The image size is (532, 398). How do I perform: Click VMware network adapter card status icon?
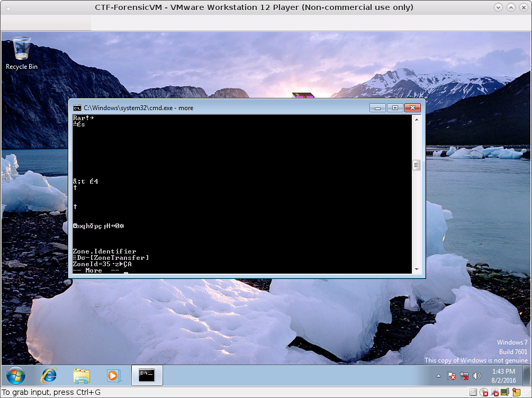[x=505, y=392]
